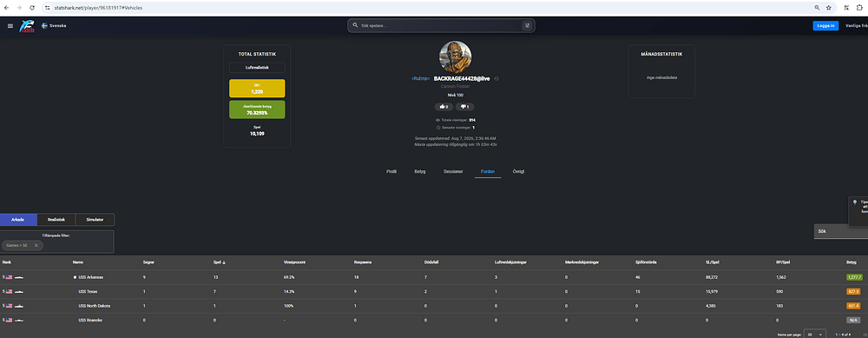Switch to the Betyg tab
868x338 pixels.
pos(420,171)
